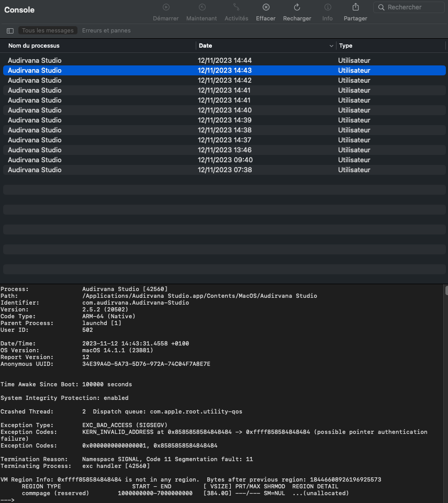The height and width of the screenshot is (503, 448).
Task: Open the Audirvana Studio report from 13:46
Action: 225,150
